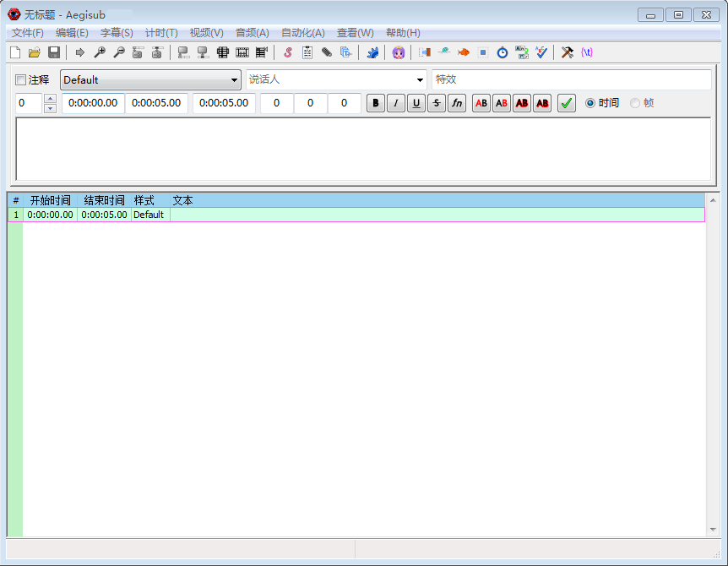Toggle italic I formatting button
This screenshot has height=566, width=728.
[396, 103]
